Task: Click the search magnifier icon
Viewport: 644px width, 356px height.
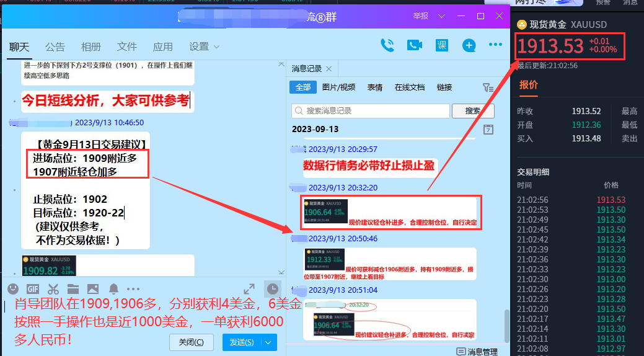Action: coord(299,111)
